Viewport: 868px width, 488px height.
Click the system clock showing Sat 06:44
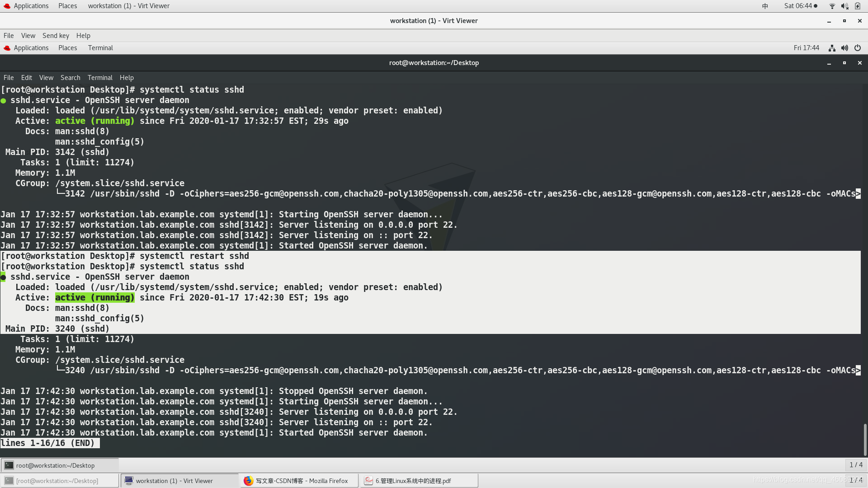pyautogui.click(x=799, y=5)
